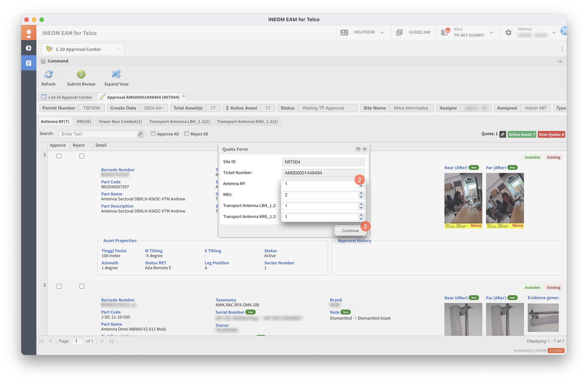Open the first Near (After) photo thumbnail
This screenshot has height=383, width=588.
pyautogui.click(x=463, y=200)
